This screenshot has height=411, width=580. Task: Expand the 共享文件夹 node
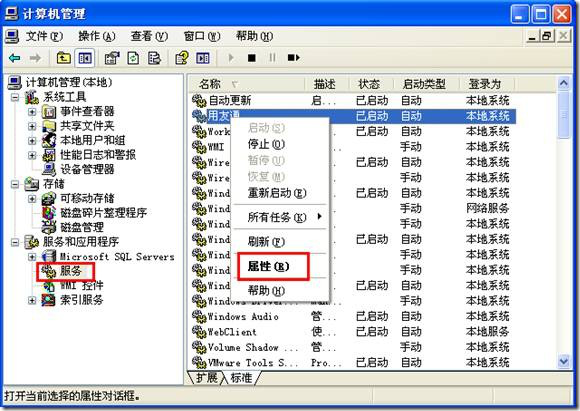(x=32, y=126)
